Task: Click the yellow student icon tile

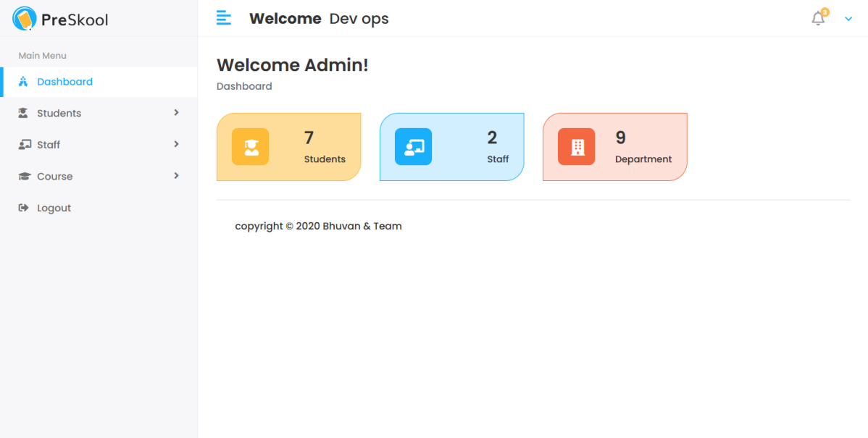Action: point(250,147)
